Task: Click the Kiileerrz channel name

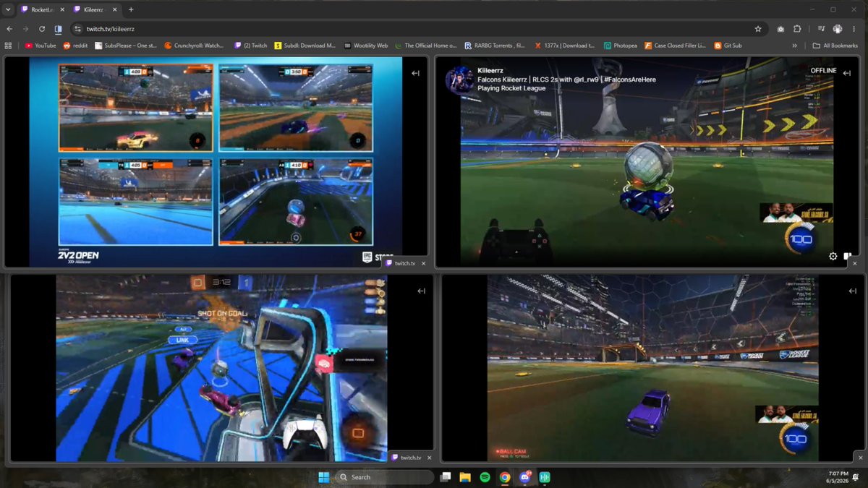Action: 490,70
